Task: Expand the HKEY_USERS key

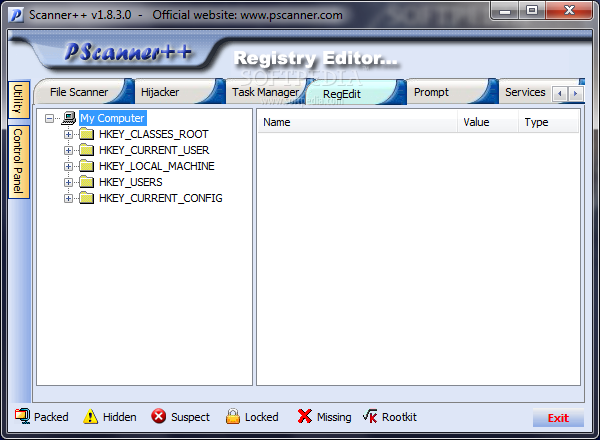Action: [68, 183]
